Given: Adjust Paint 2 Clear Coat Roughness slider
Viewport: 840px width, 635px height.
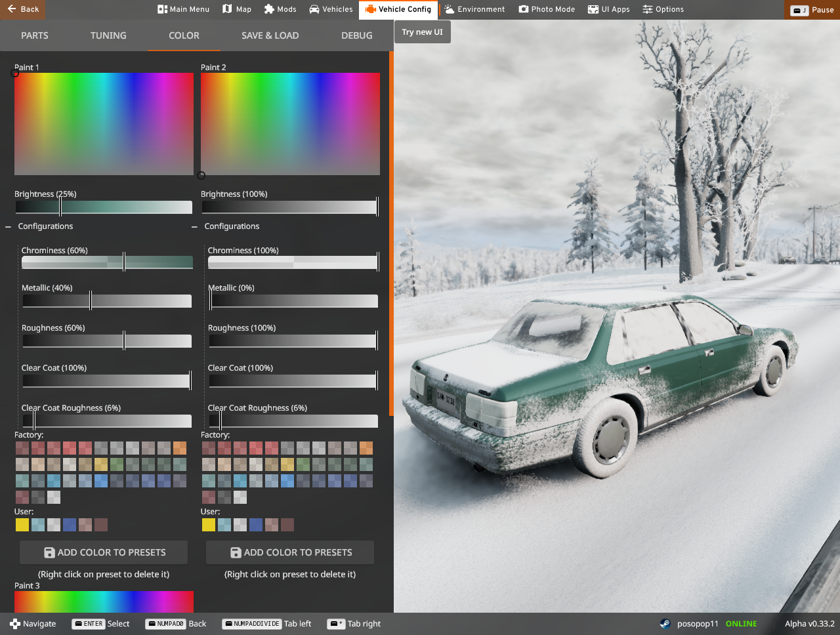Looking at the screenshot, I should [293, 421].
